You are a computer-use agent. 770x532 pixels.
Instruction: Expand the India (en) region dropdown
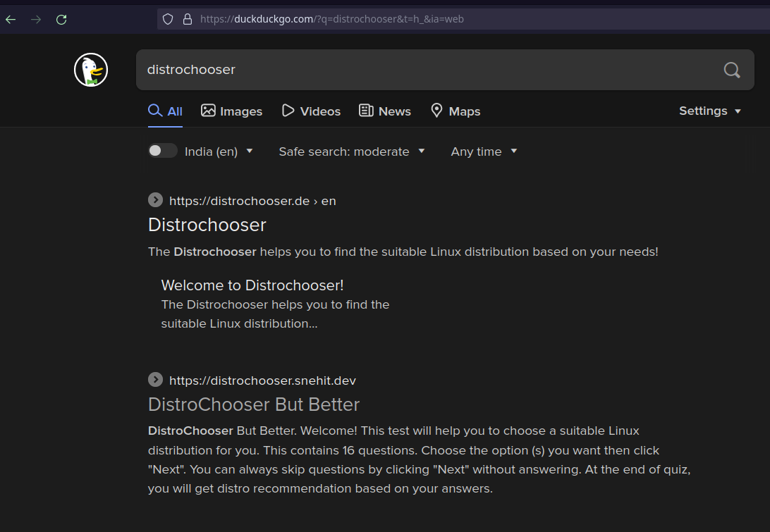click(x=219, y=151)
